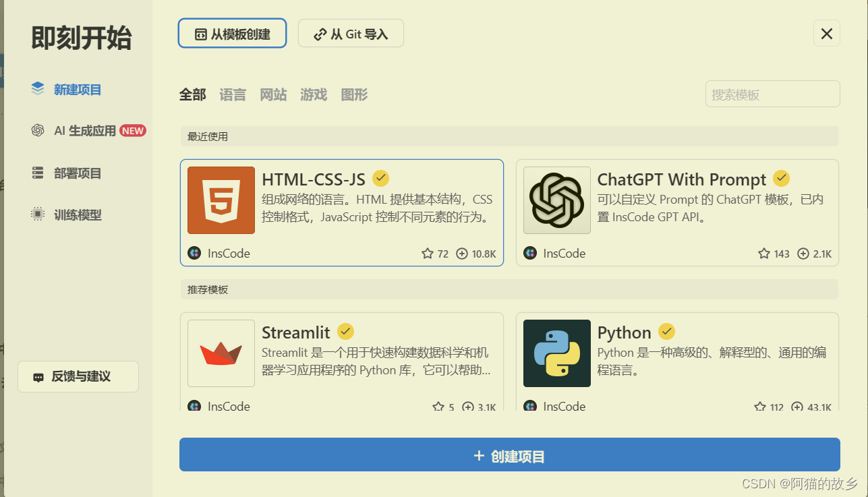Open the 反馈与建议 button
The width and height of the screenshot is (868, 497).
point(78,376)
